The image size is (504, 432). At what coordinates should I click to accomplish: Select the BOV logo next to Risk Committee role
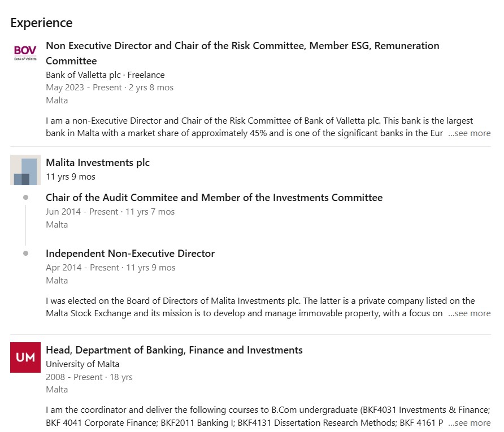pos(25,53)
